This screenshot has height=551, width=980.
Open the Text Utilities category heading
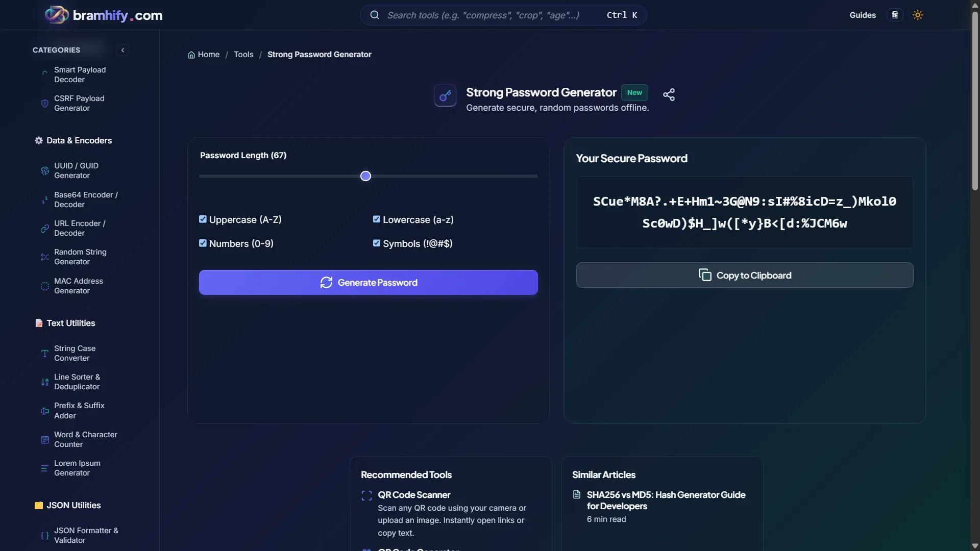65,323
